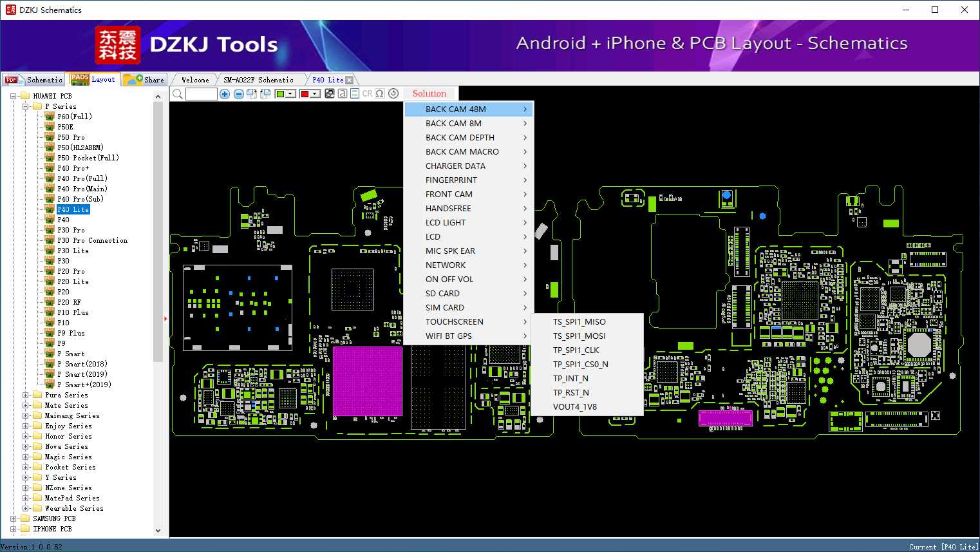
Task: Open the Share cloud tab
Action: (144, 80)
